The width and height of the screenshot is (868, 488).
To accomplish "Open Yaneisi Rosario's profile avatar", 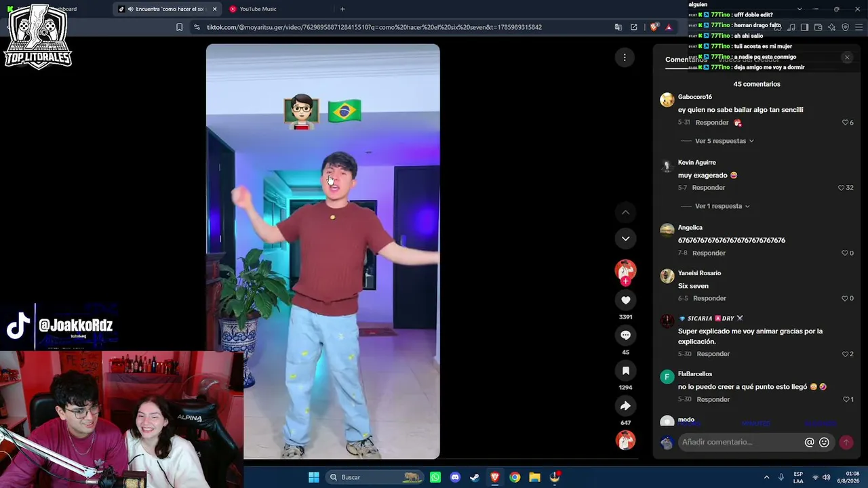I will pyautogui.click(x=667, y=276).
